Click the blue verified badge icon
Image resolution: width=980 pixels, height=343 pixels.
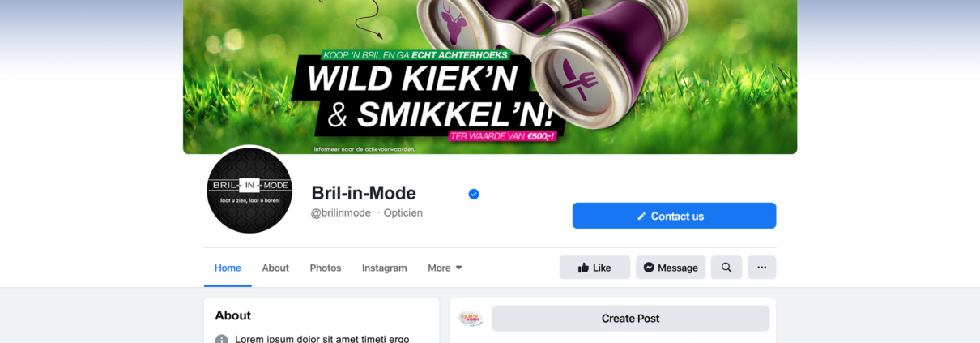pyautogui.click(x=474, y=194)
